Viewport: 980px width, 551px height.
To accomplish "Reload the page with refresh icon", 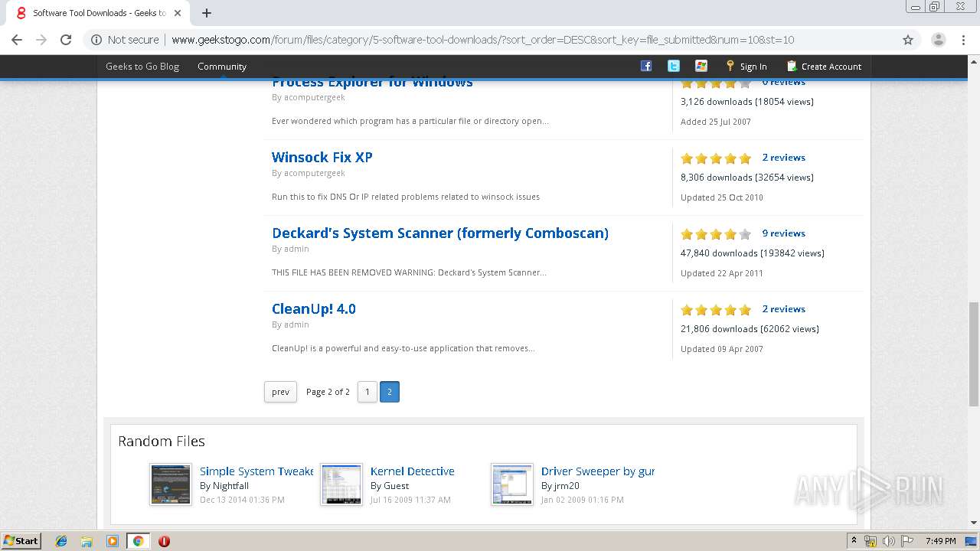I will click(66, 40).
